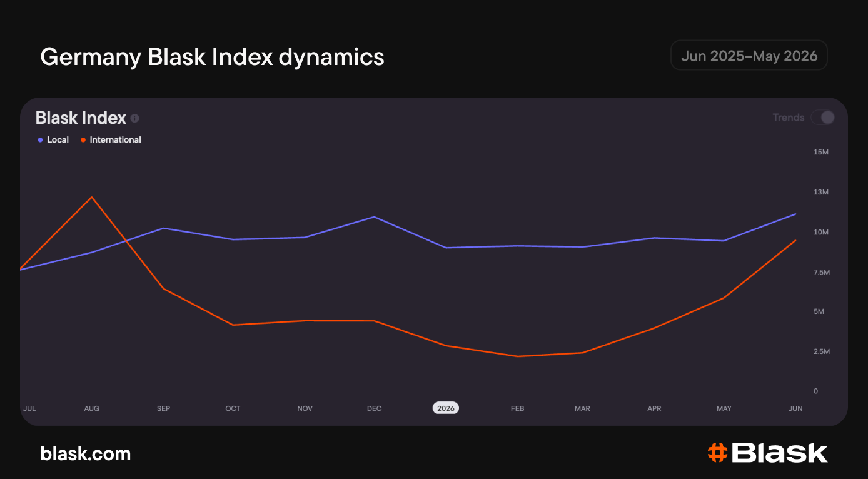The image size is (868, 479).
Task: Open the blask.com link
Action: pyautogui.click(x=86, y=453)
